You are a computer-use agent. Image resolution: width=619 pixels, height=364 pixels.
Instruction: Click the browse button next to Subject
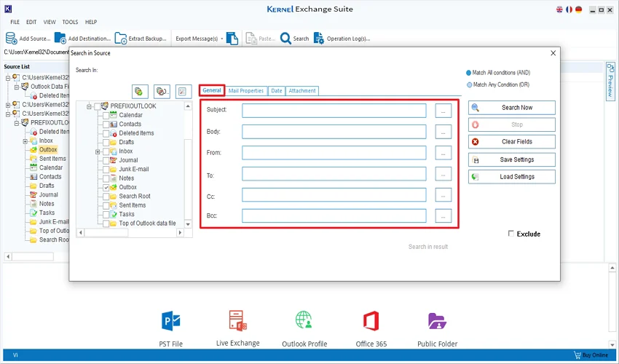pyautogui.click(x=443, y=111)
